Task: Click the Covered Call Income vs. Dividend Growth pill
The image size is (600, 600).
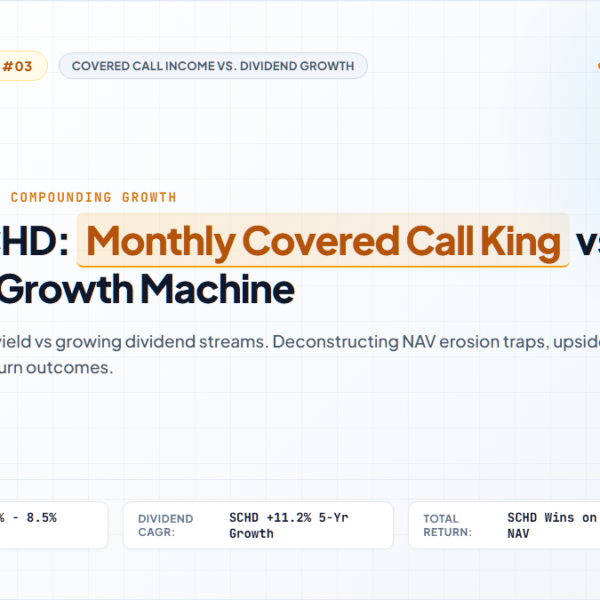Action: [x=213, y=66]
